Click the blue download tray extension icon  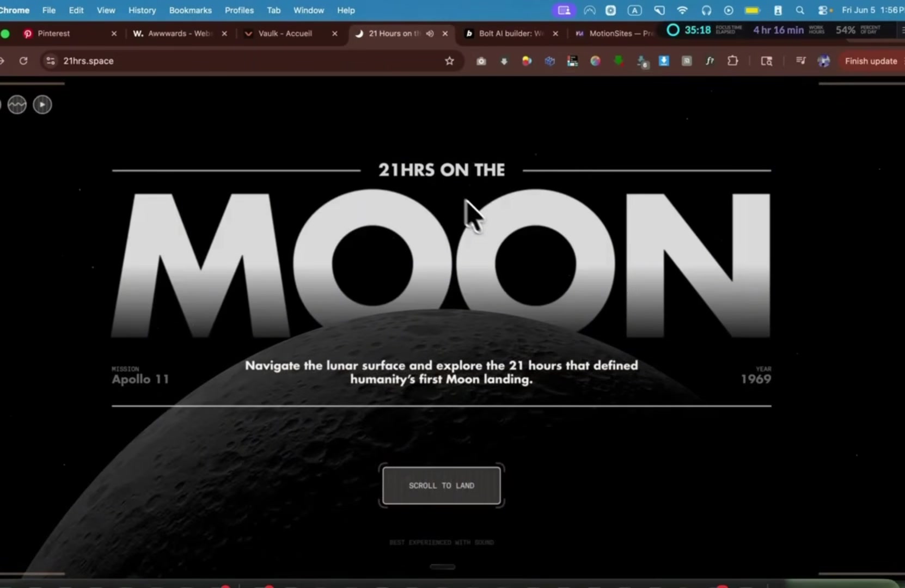coord(664,60)
